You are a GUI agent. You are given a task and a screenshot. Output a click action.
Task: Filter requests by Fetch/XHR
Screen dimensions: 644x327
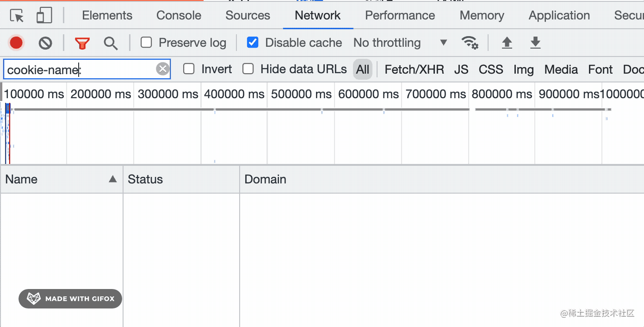point(414,69)
